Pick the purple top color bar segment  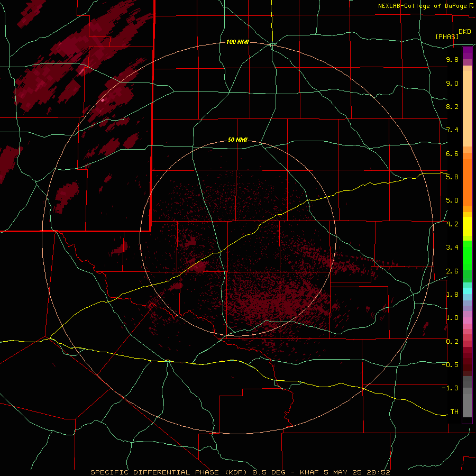click(x=467, y=53)
